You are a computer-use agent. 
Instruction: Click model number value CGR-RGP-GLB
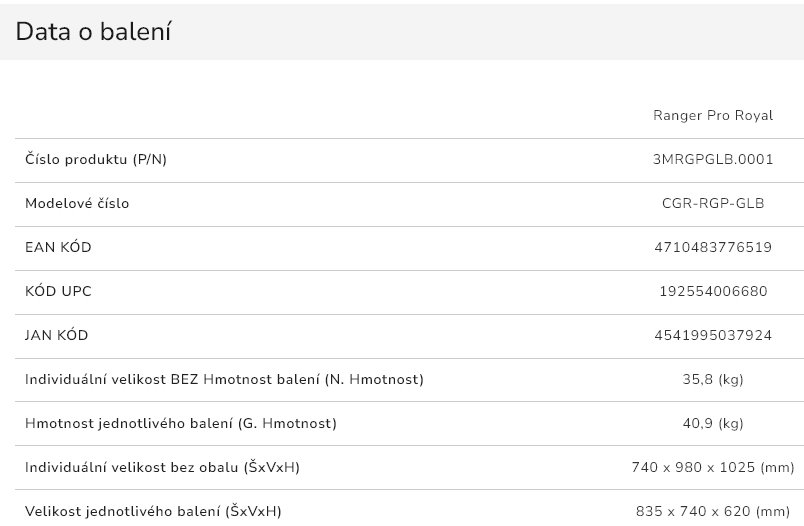(713, 203)
